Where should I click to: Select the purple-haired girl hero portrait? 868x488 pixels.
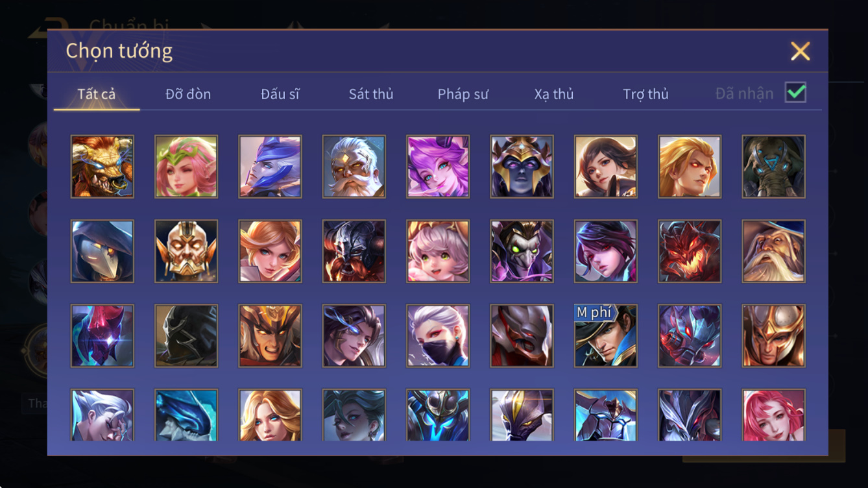438,166
